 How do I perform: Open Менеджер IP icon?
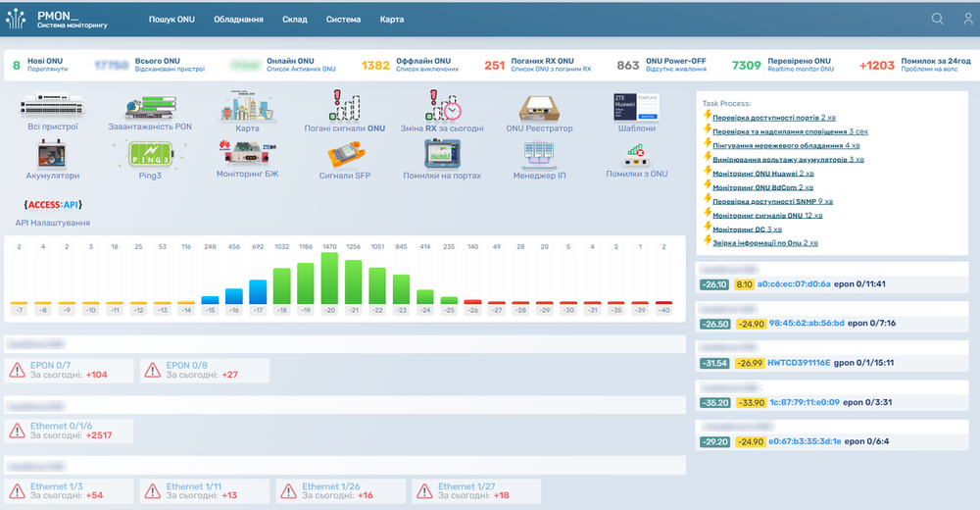[x=540, y=156]
